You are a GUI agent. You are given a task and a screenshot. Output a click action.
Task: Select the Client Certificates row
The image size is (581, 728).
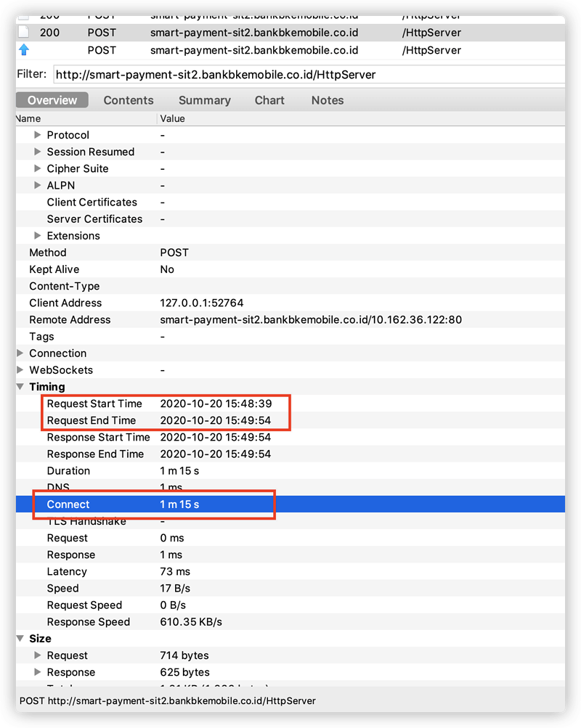click(290, 202)
